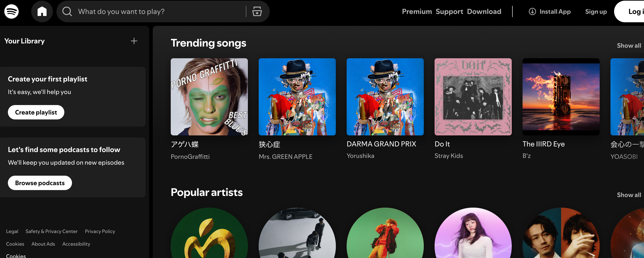The image size is (644, 258).
Task: Show all Popular artists
Action: [629, 195]
